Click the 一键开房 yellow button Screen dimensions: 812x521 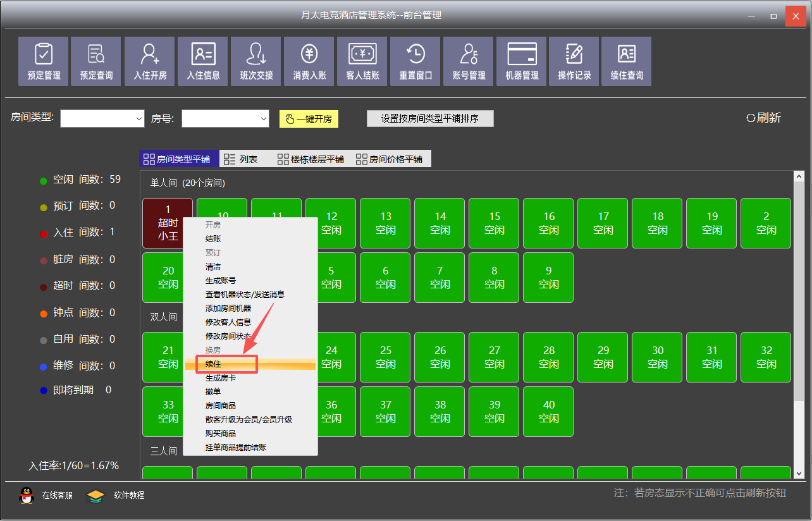point(309,119)
